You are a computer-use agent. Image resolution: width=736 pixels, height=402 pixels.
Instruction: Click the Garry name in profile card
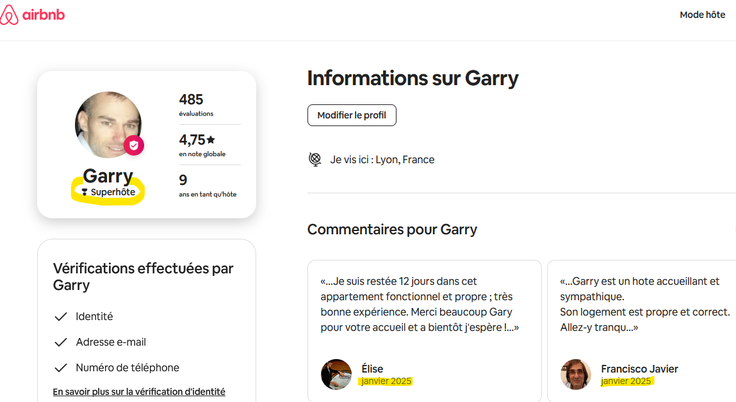(108, 176)
